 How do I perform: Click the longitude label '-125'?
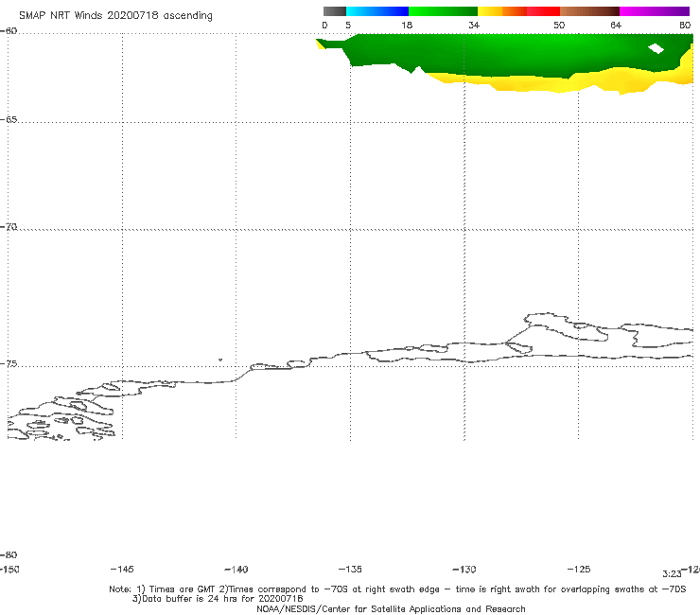point(579,570)
